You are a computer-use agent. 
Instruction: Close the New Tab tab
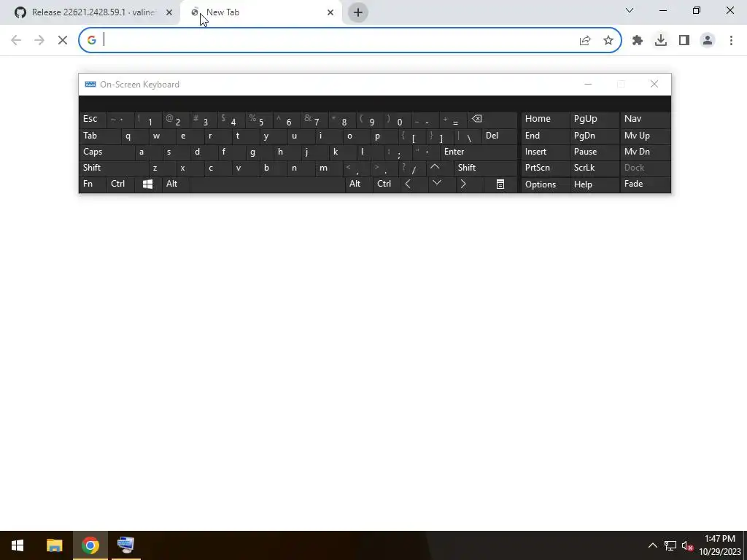330,12
